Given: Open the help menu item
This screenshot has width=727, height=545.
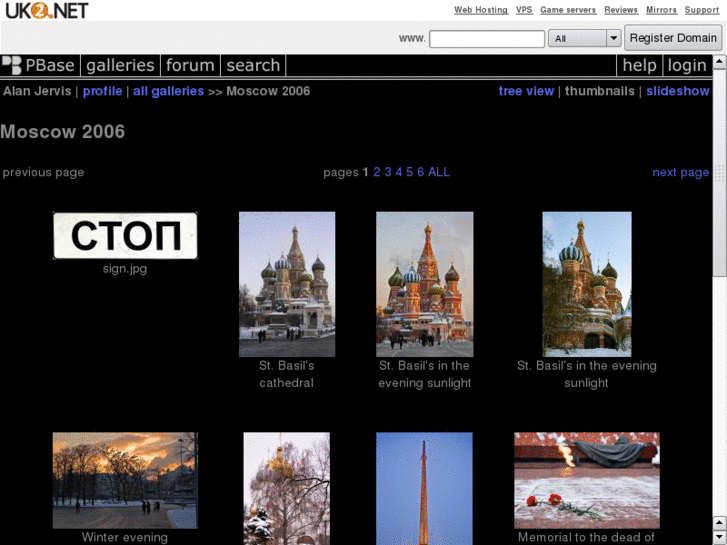Looking at the screenshot, I should point(639,65).
